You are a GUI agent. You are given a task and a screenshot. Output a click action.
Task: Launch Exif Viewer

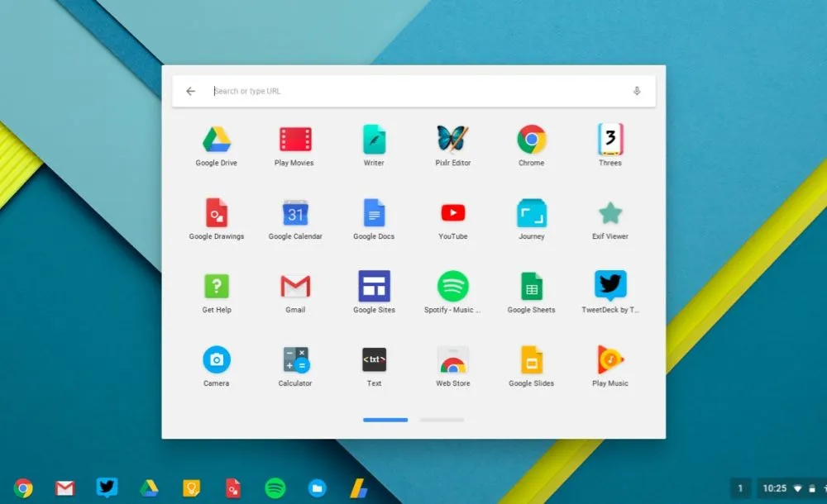(x=610, y=213)
